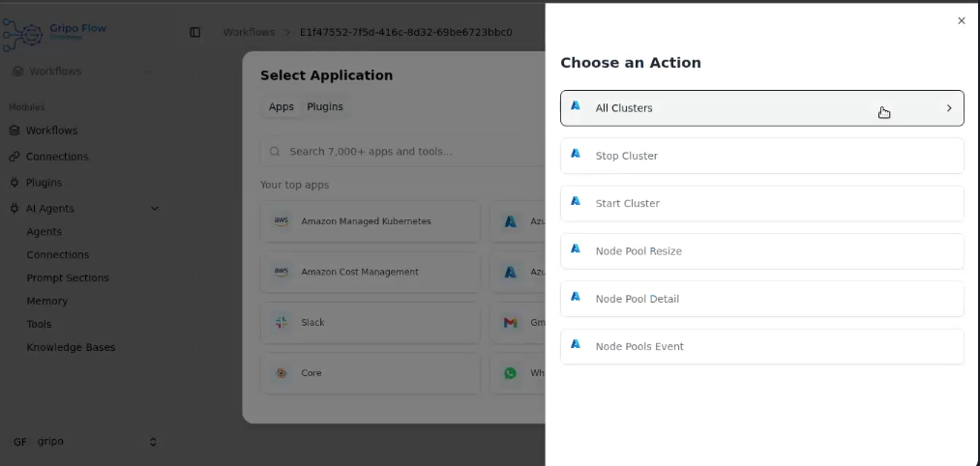This screenshot has width=980, height=466.
Task: Select the Node Pools Event action
Action: [x=761, y=346]
